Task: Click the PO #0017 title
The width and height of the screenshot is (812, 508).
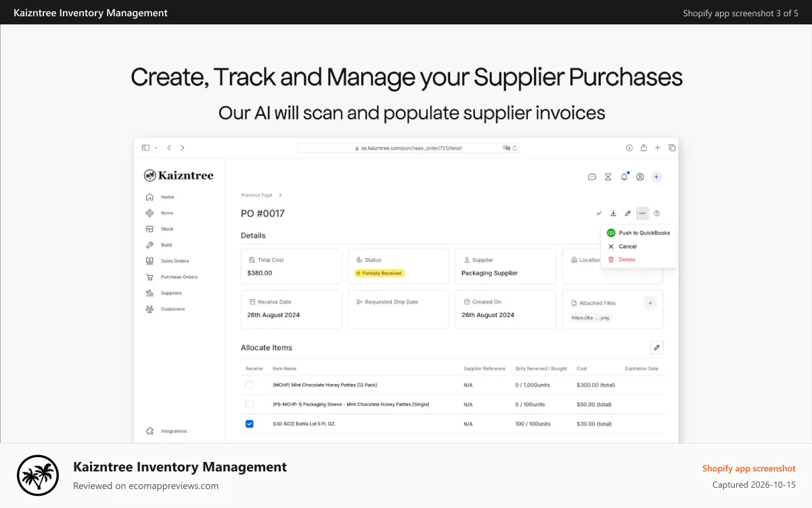Action: 263,213
